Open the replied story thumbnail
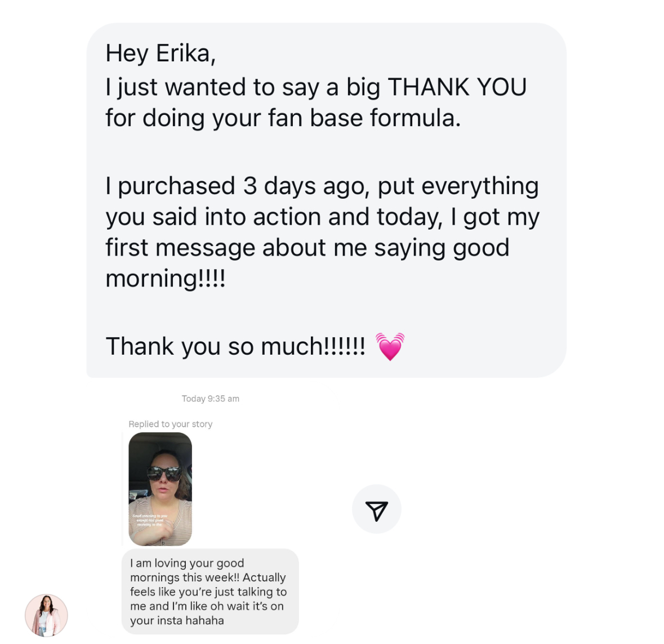 pyautogui.click(x=160, y=489)
